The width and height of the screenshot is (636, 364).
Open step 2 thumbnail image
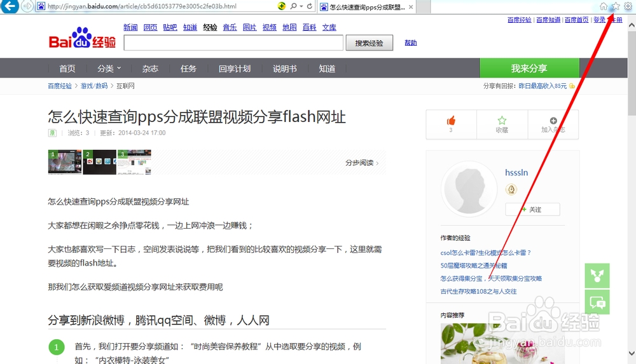coord(99,162)
